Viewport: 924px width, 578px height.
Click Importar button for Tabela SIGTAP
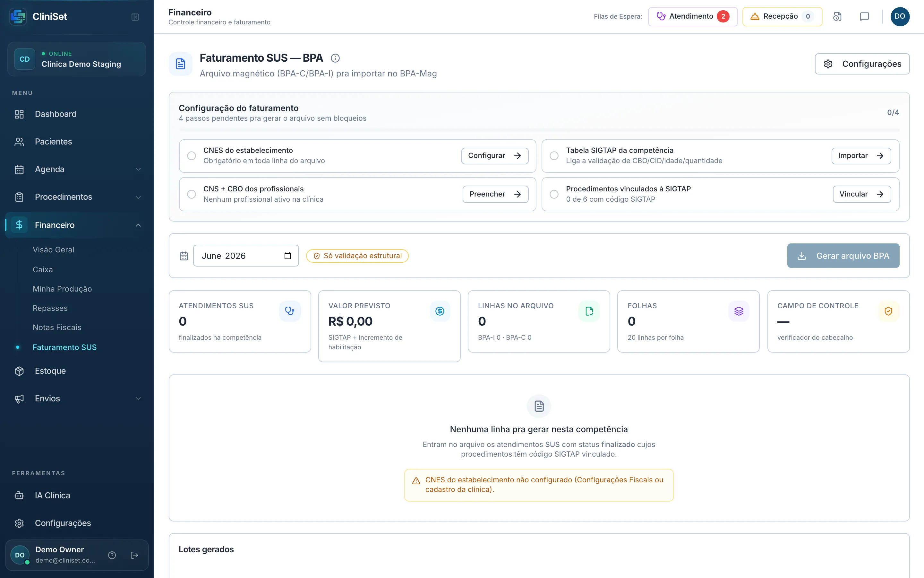point(861,156)
